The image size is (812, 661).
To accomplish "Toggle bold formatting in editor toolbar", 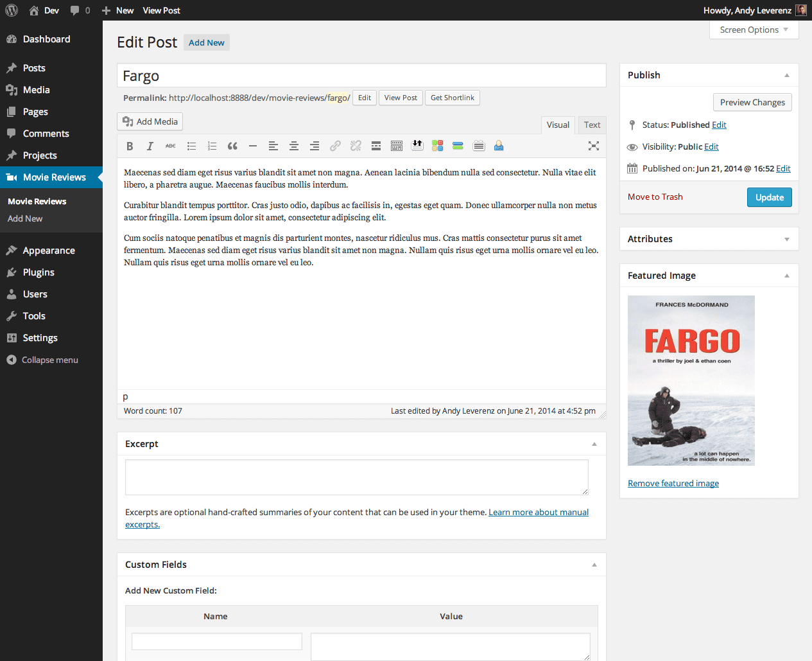I will [x=130, y=146].
